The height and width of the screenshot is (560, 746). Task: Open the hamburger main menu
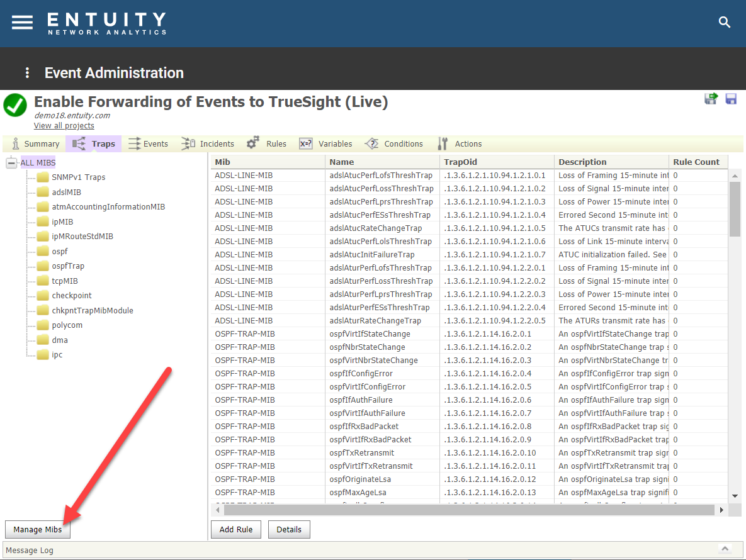click(x=23, y=23)
